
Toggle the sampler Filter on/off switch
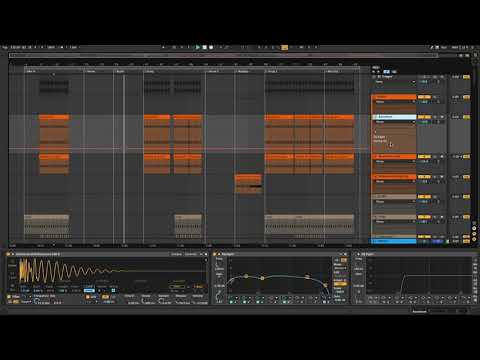pos(9,296)
